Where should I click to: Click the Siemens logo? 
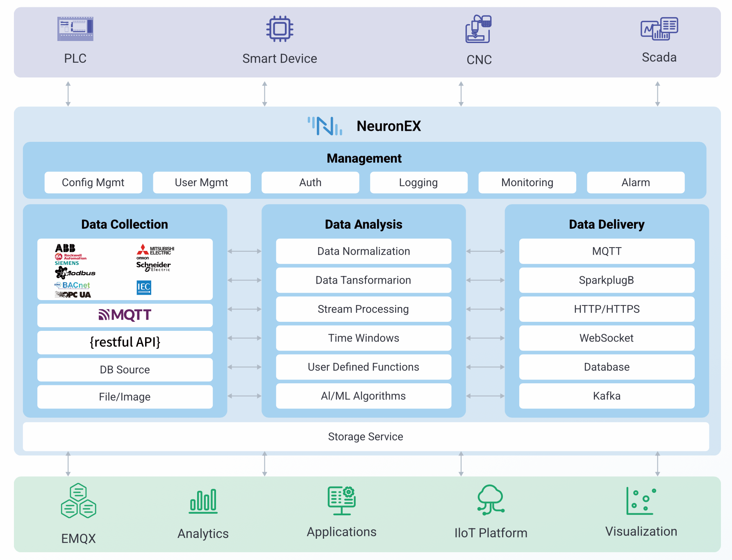pos(67,263)
